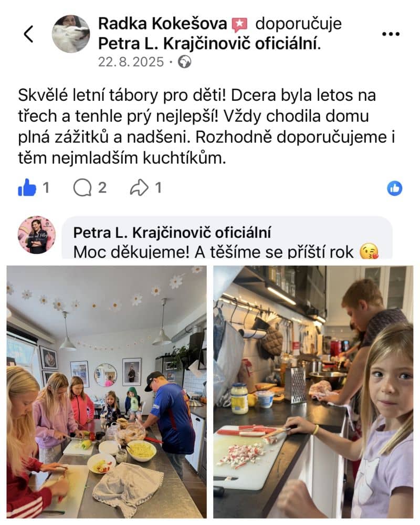Click the recommendation star badge icon
The height and width of the screenshot is (525, 420).
pos(240,25)
